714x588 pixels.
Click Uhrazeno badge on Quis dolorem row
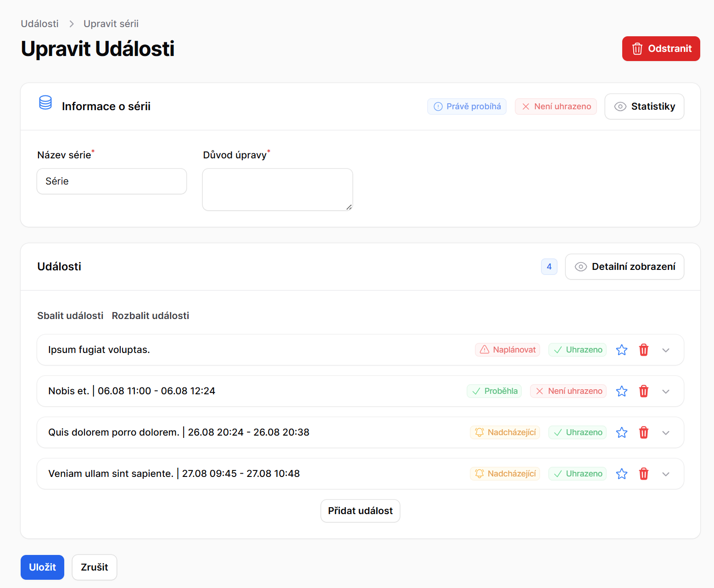pos(578,432)
